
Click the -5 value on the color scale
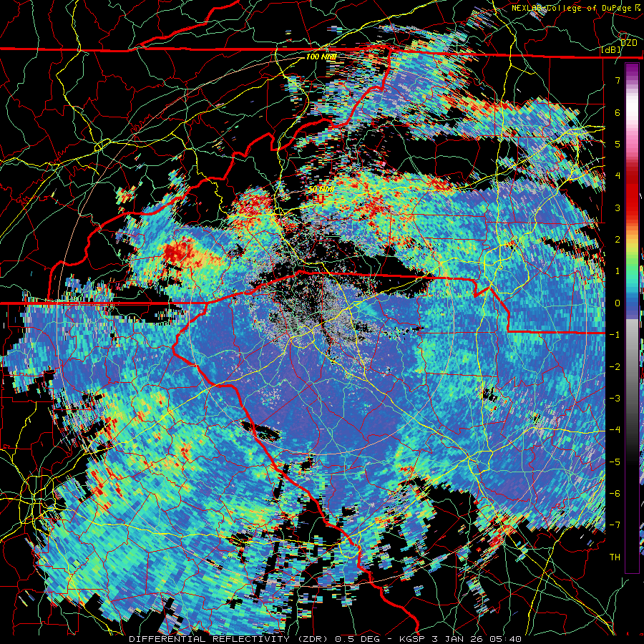pyautogui.click(x=615, y=462)
